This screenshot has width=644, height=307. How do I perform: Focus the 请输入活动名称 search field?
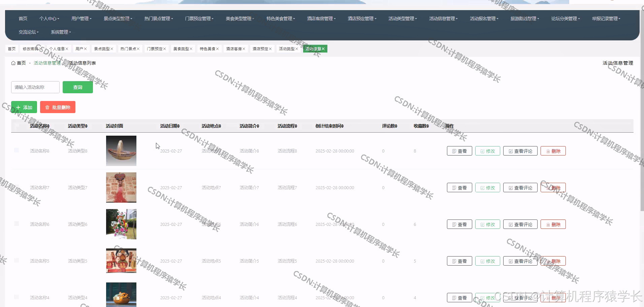[35, 87]
